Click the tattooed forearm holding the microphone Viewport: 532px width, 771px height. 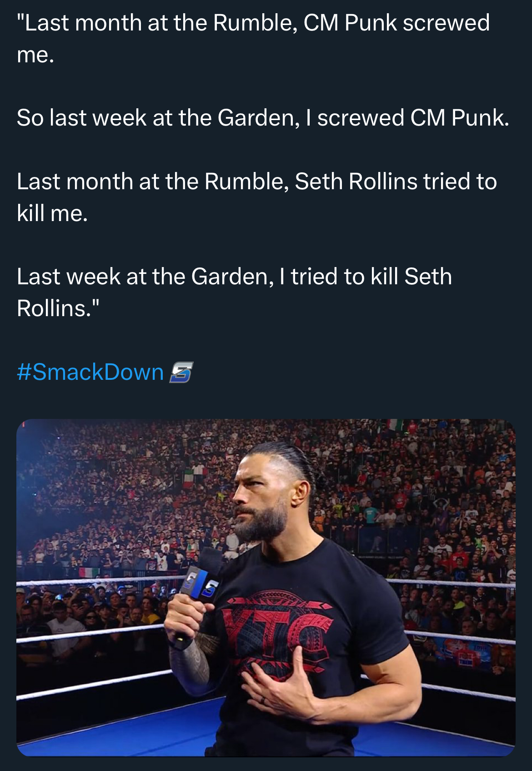point(189,665)
